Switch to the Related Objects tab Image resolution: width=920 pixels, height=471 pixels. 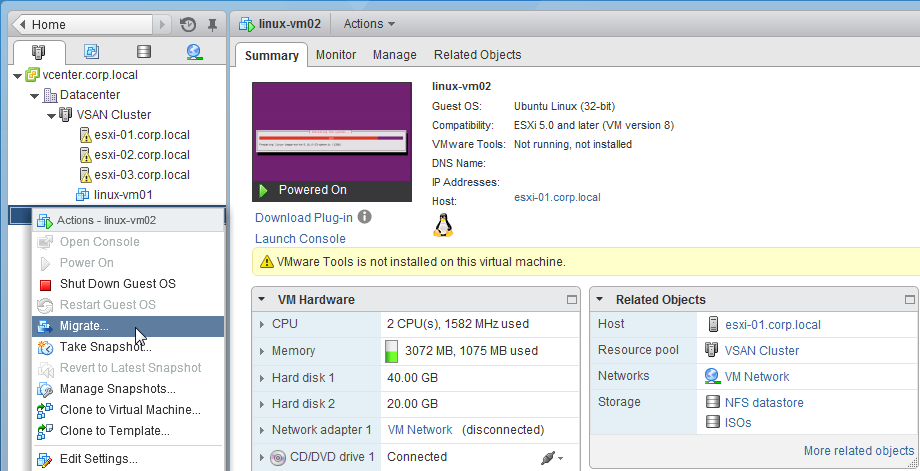[x=478, y=55]
